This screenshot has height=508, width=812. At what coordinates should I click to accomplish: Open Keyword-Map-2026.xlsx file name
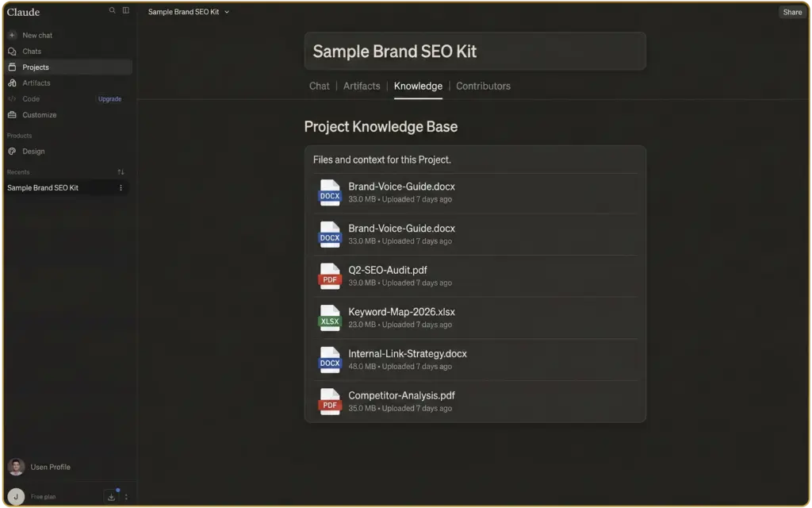[401, 312]
